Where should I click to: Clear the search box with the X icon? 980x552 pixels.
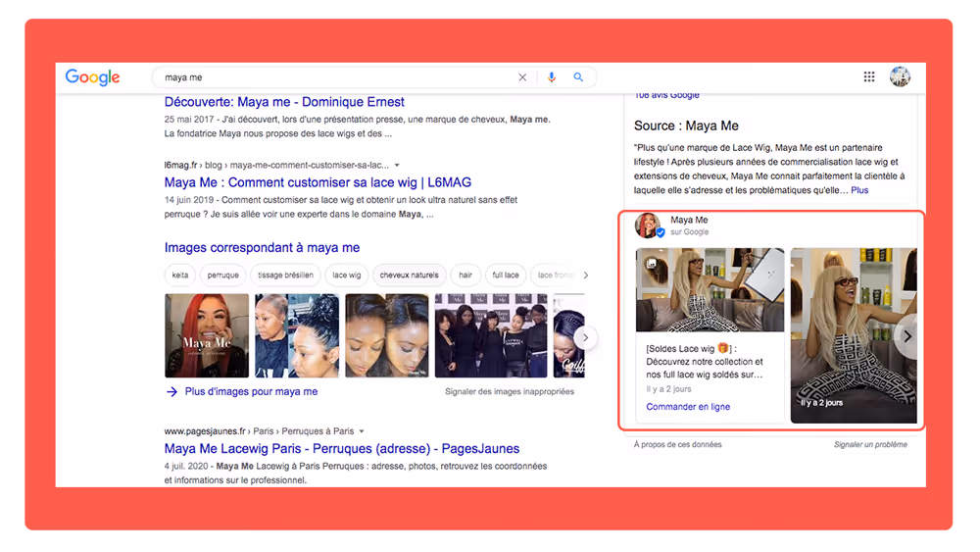tap(522, 77)
